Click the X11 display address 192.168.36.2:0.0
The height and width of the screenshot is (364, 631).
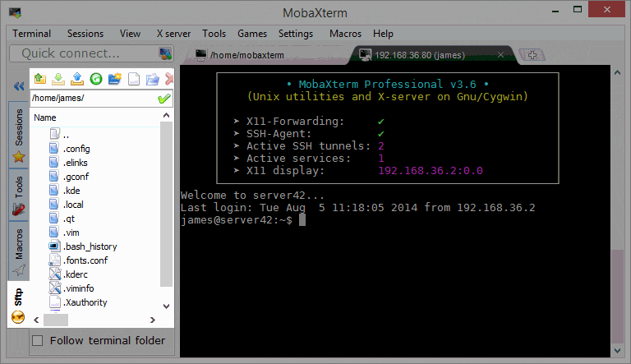tap(431, 171)
